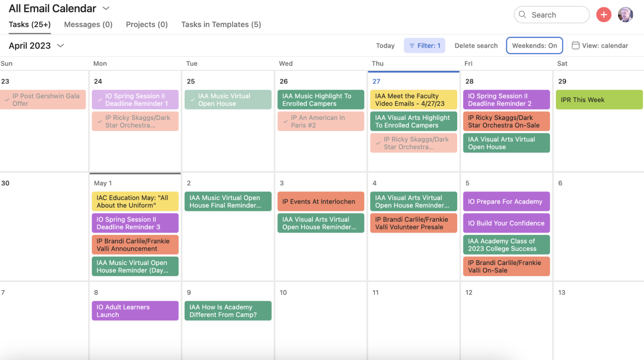The height and width of the screenshot is (360, 644).
Task: Uncheck IP An American In Paris #2 task
Action: [x=285, y=121]
